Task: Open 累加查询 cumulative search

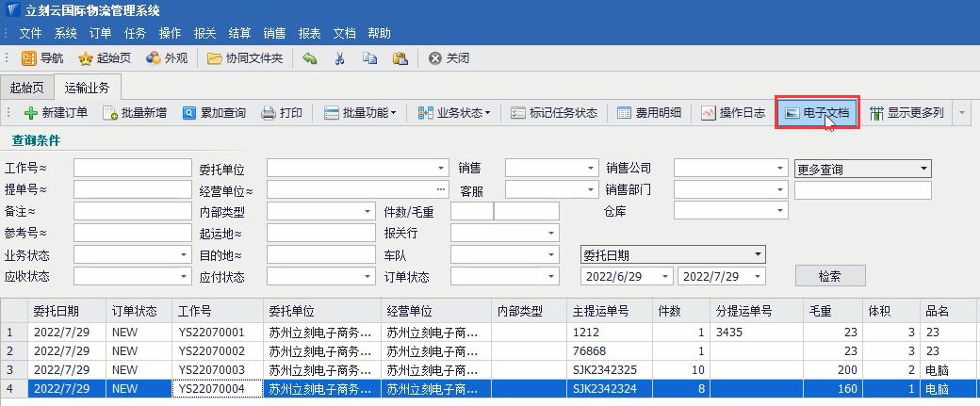Action: 214,113
